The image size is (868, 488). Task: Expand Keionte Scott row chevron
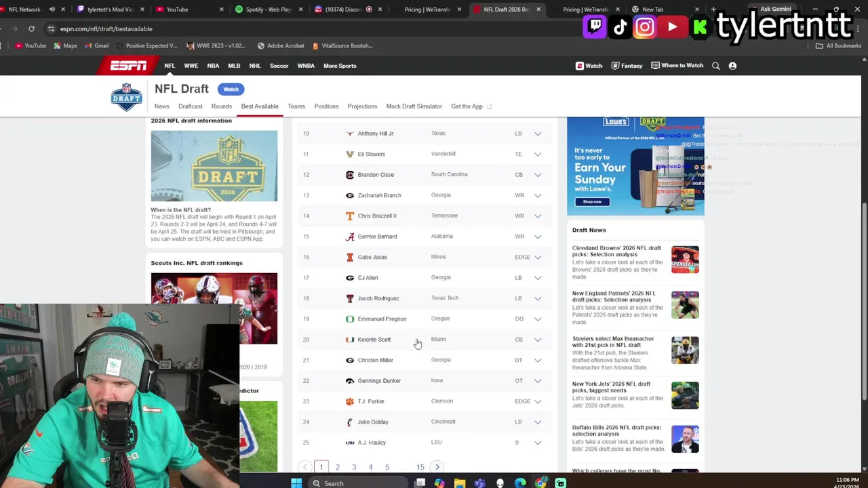[x=538, y=340]
